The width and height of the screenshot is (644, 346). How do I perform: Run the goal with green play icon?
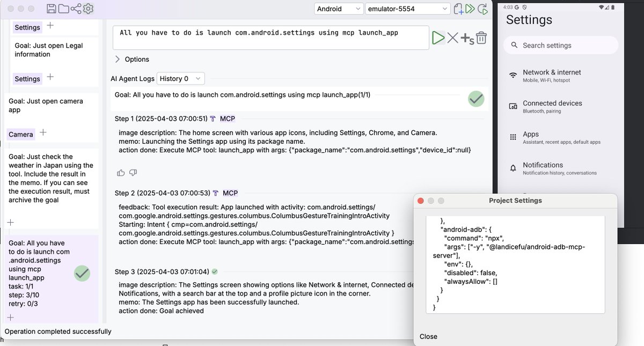[x=438, y=38]
